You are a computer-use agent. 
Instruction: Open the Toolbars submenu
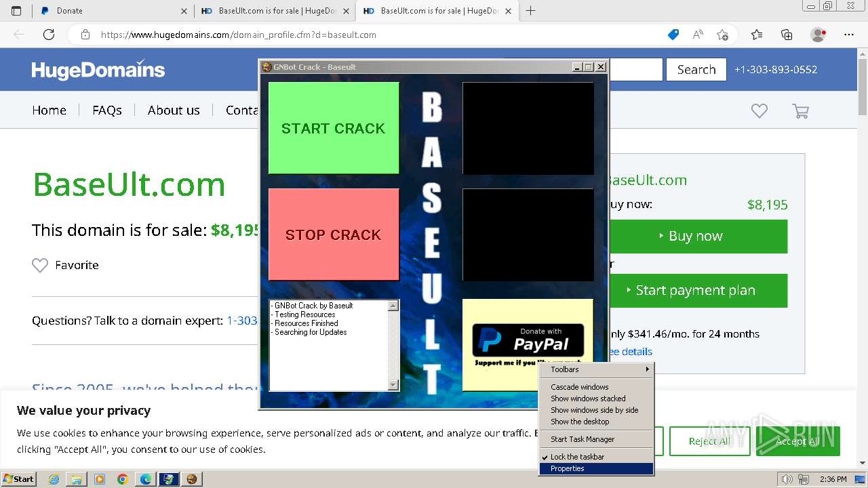(597, 369)
